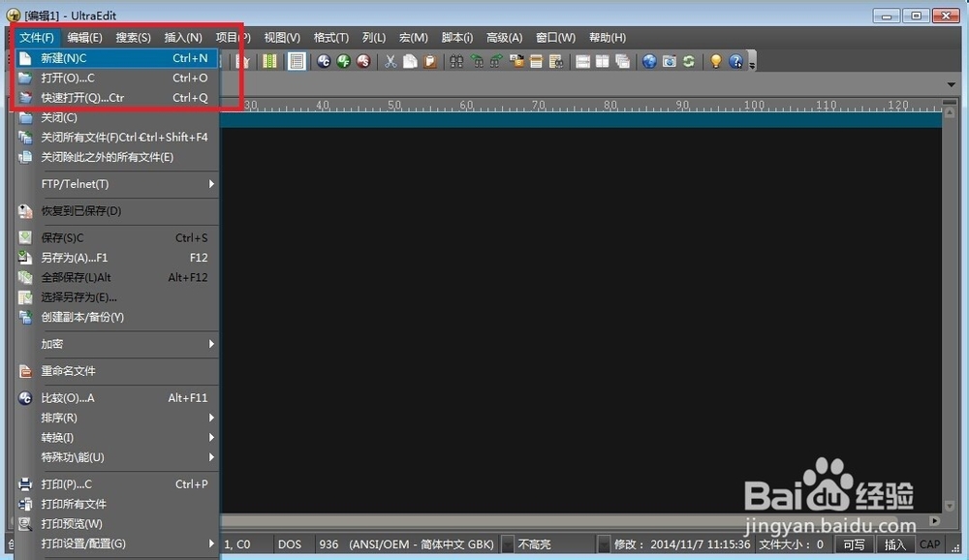Choose 创建副本/备份(Y) menu entry
Image resolution: width=969 pixels, height=560 pixels.
pos(116,317)
